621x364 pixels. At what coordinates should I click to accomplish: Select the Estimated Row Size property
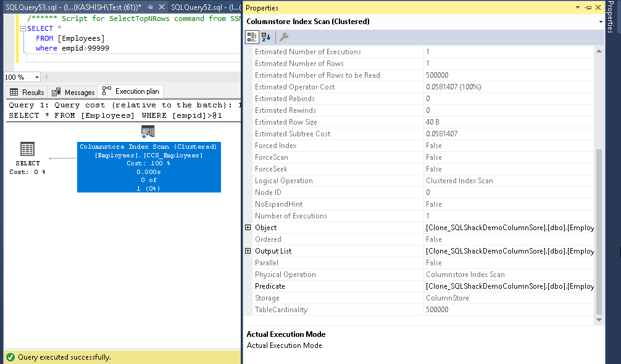(x=423, y=122)
